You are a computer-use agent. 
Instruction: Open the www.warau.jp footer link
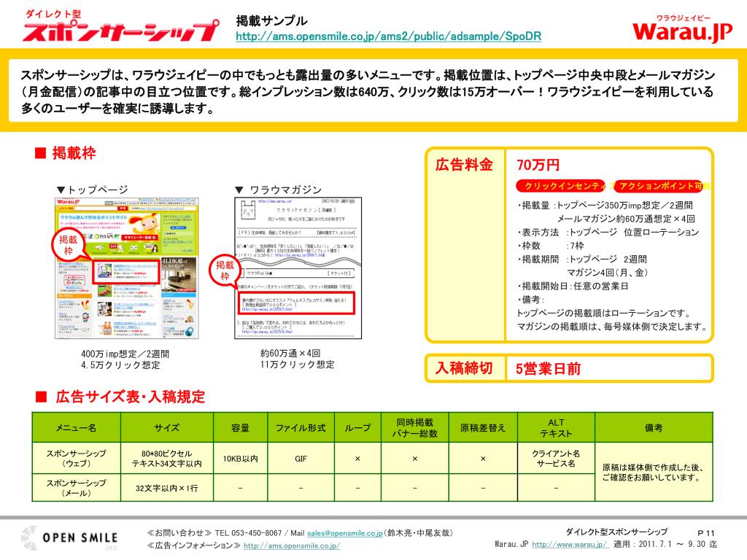pos(570,544)
